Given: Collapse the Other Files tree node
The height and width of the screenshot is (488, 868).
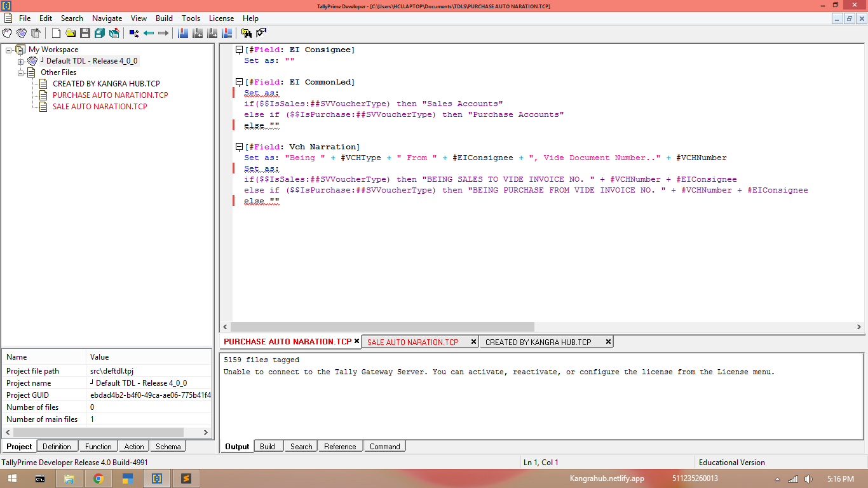Looking at the screenshot, I should [20, 73].
